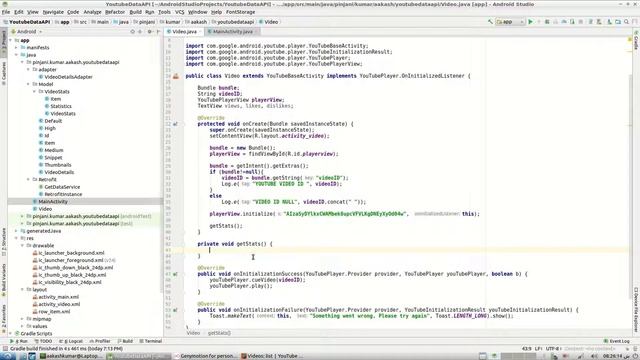The image size is (640, 360).
Task: Collapse the app module node
Action: 11,40
